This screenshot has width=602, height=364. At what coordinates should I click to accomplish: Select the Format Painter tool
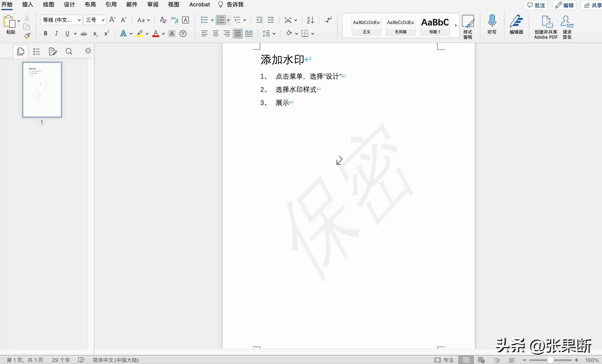[x=27, y=36]
